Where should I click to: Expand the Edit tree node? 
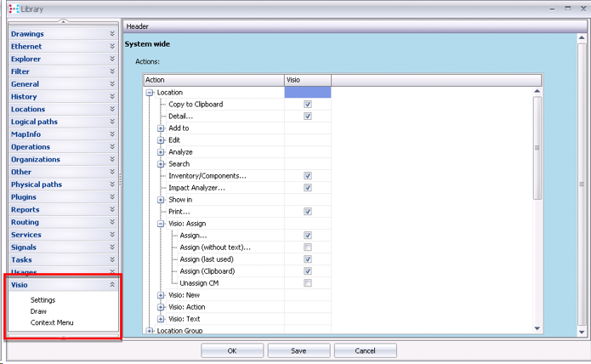(x=161, y=140)
